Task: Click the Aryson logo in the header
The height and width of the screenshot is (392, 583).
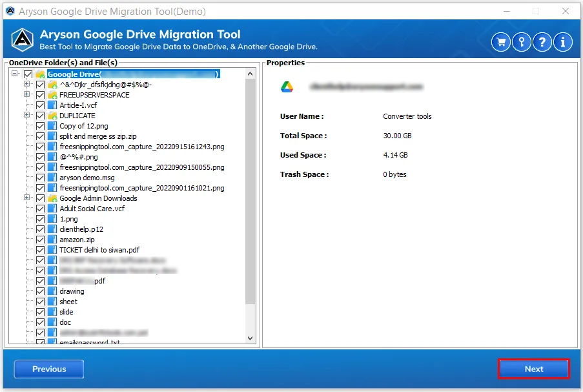Action: tap(23, 39)
